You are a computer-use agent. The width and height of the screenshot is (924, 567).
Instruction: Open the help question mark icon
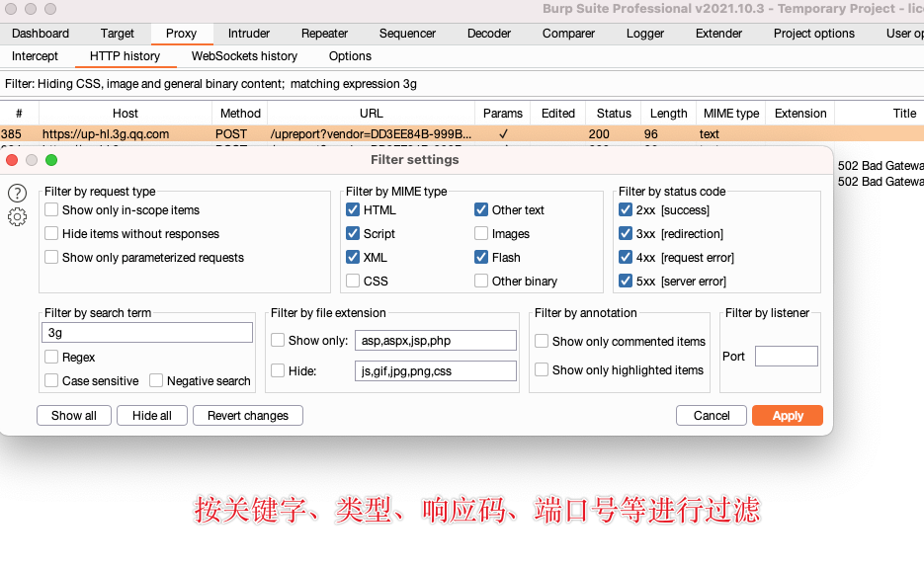17,194
